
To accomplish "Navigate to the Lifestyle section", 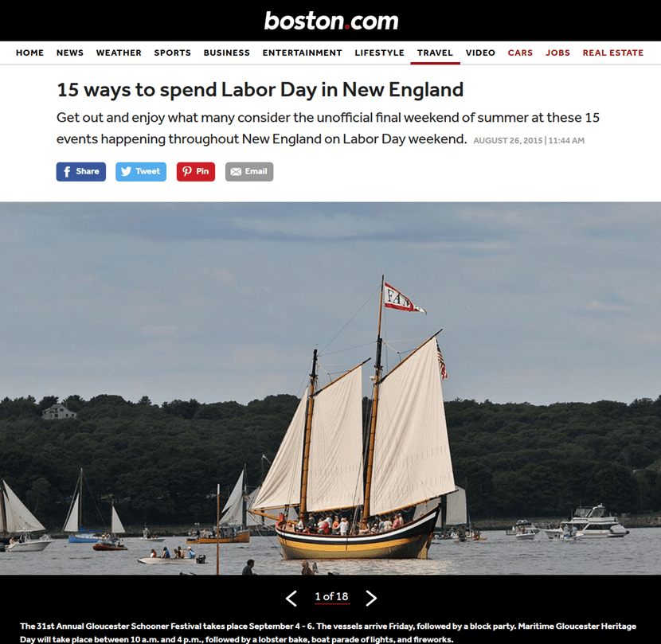I will [x=379, y=53].
